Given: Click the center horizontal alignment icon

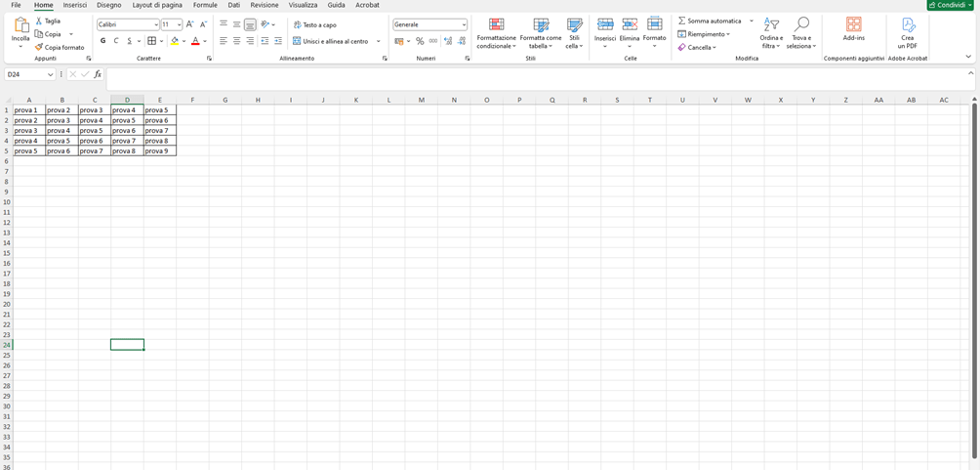Looking at the screenshot, I should [x=236, y=41].
